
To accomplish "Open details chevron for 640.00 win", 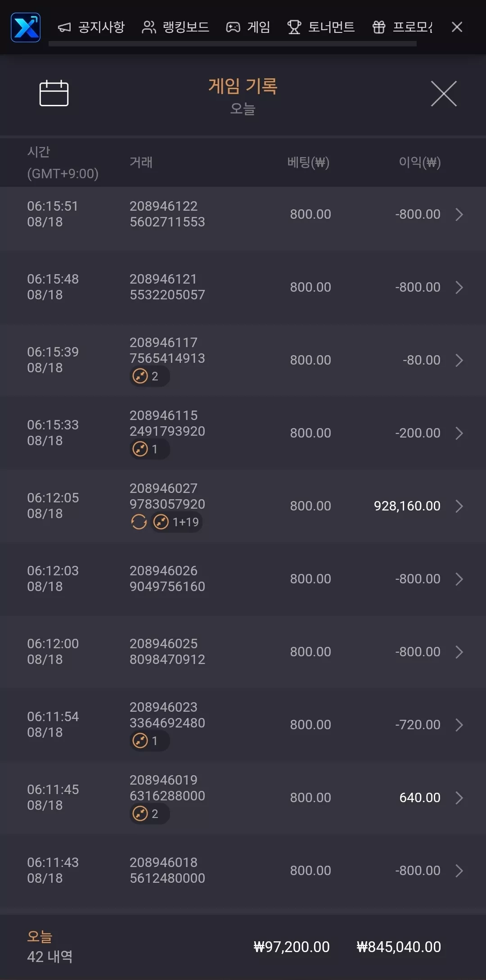I will click(x=459, y=798).
